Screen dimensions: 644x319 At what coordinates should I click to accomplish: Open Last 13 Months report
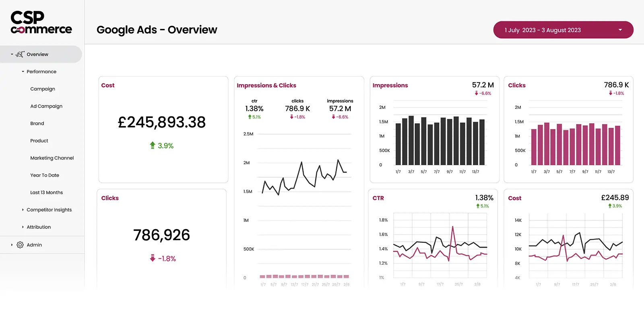click(47, 193)
